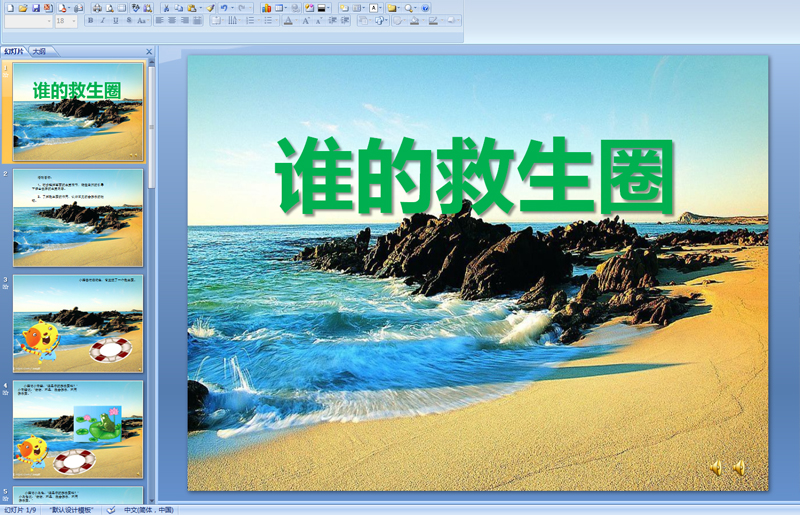Click 幻灯片 1/9 in status bar
The image size is (800, 515).
pyautogui.click(x=20, y=510)
